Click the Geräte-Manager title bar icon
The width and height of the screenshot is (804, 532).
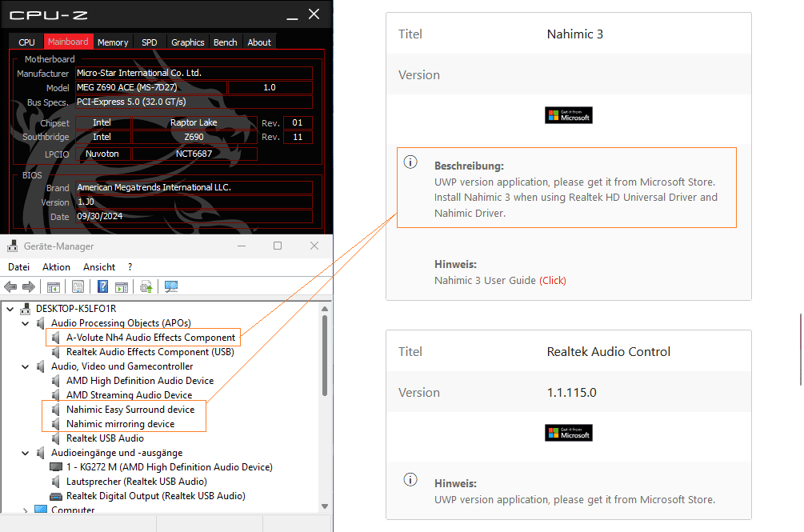tap(12, 246)
